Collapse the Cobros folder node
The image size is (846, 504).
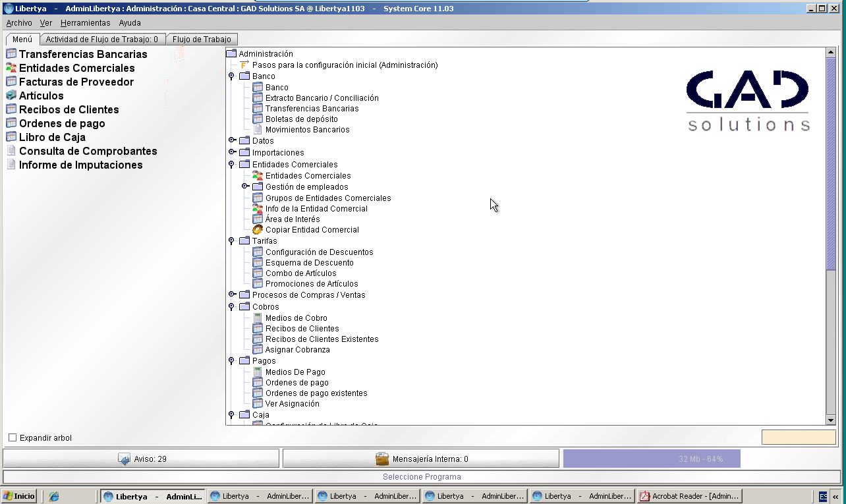[x=231, y=307]
